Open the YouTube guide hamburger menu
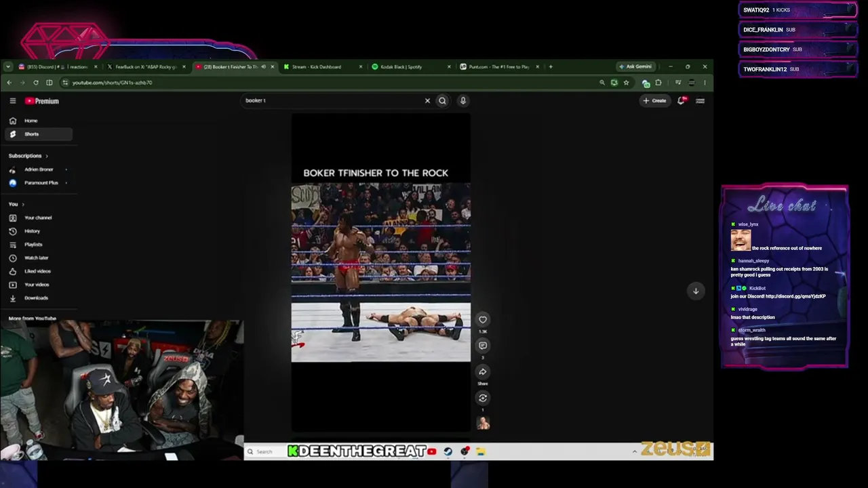The image size is (868, 488). [x=13, y=101]
